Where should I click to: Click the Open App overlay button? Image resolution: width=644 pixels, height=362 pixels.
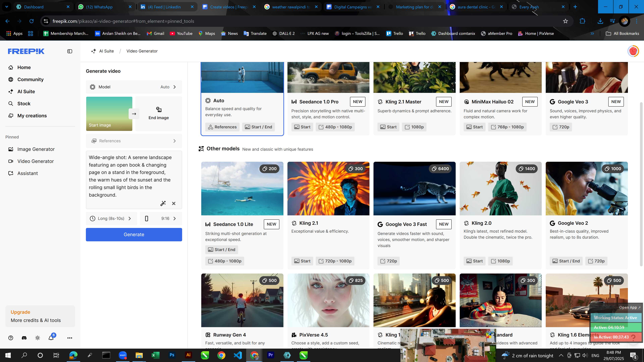point(630,308)
